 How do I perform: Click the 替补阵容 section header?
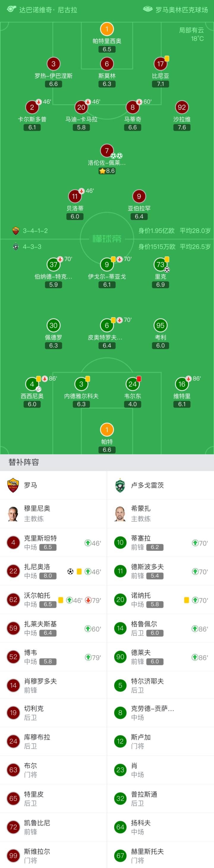(23, 462)
